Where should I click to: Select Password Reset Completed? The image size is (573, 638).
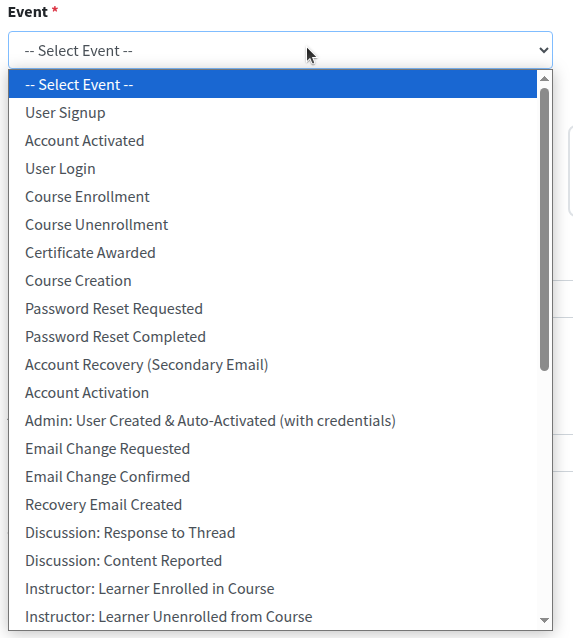(273, 337)
